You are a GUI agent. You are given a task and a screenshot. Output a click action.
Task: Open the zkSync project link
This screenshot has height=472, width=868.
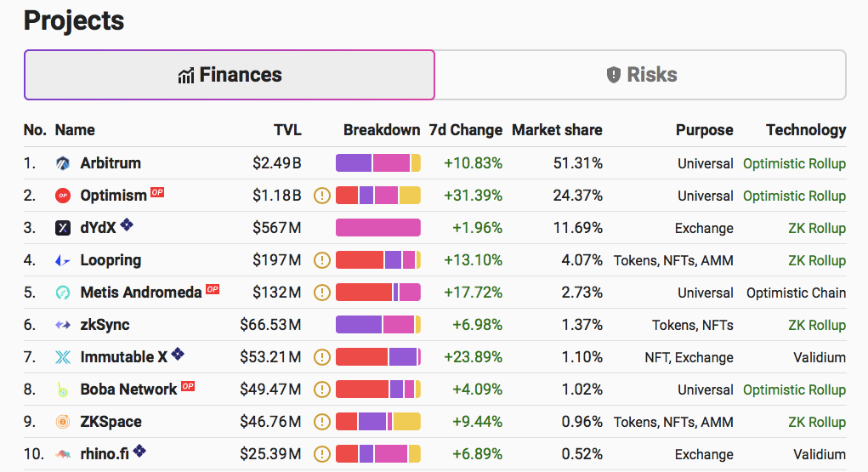pos(105,325)
